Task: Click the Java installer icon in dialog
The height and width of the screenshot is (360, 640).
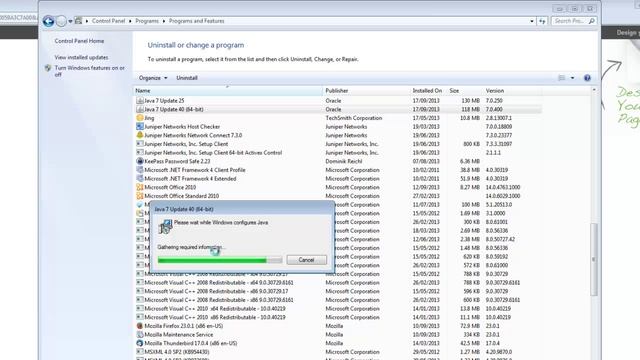Action: 165,227
